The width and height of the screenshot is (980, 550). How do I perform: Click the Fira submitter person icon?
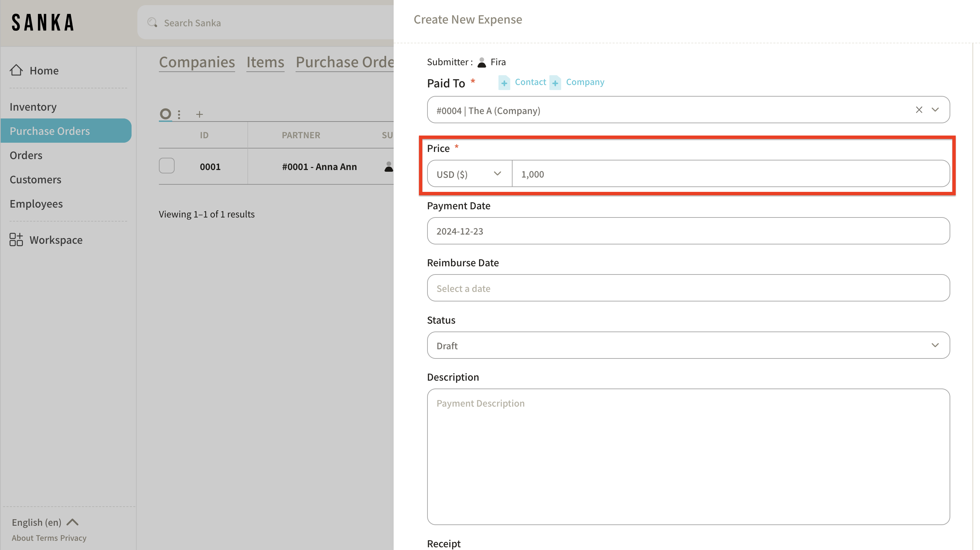coord(482,62)
